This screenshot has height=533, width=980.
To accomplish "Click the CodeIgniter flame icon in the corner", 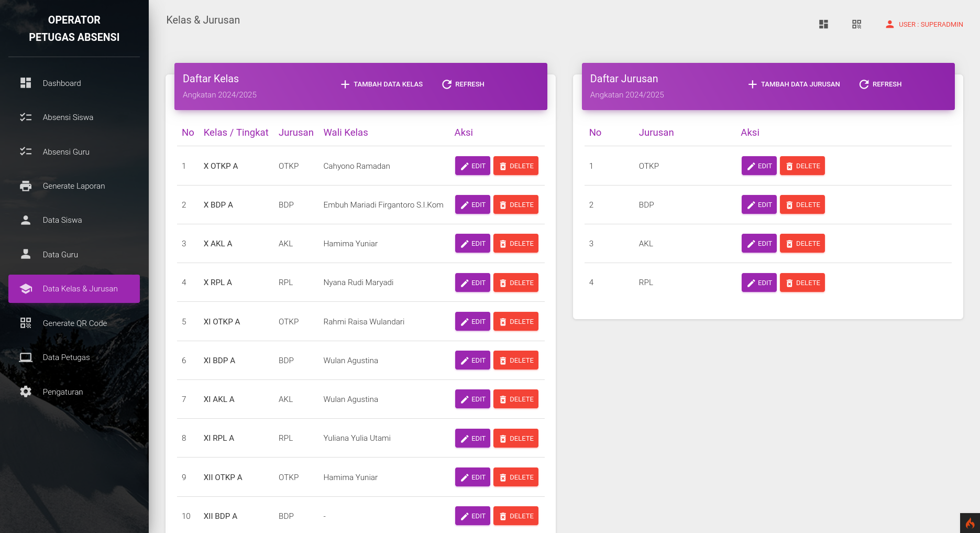I will (x=970, y=523).
